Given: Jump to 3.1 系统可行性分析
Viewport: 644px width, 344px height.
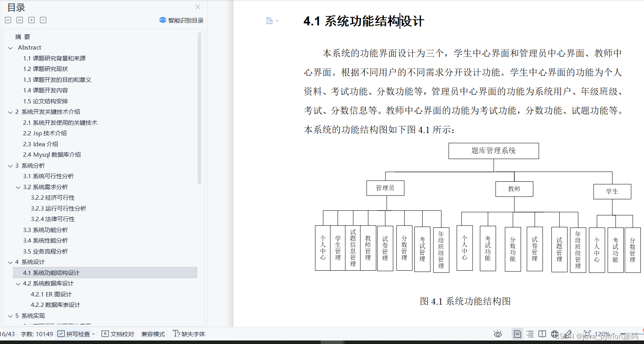Looking at the screenshot, I should point(48,176).
